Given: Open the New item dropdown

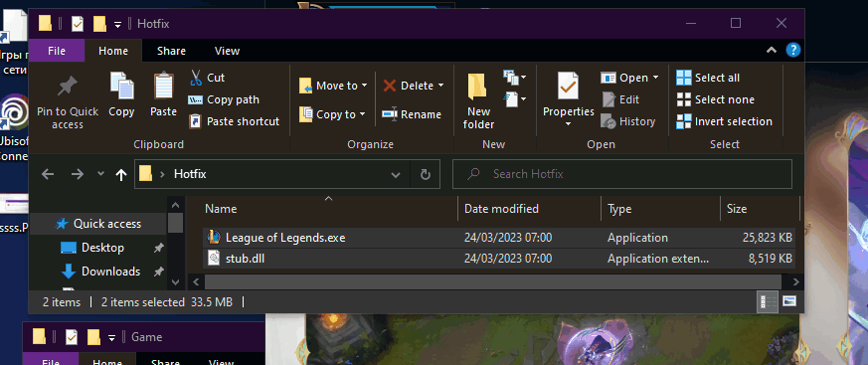Looking at the screenshot, I should [515, 78].
